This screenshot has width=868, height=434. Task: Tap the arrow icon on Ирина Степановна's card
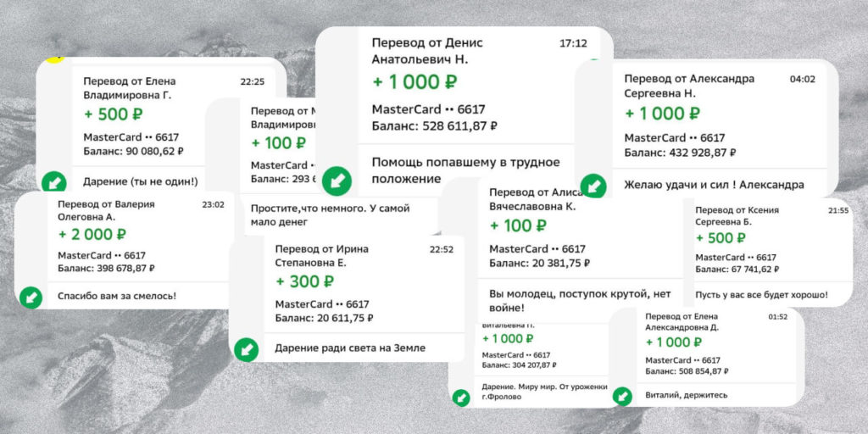coord(246,348)
